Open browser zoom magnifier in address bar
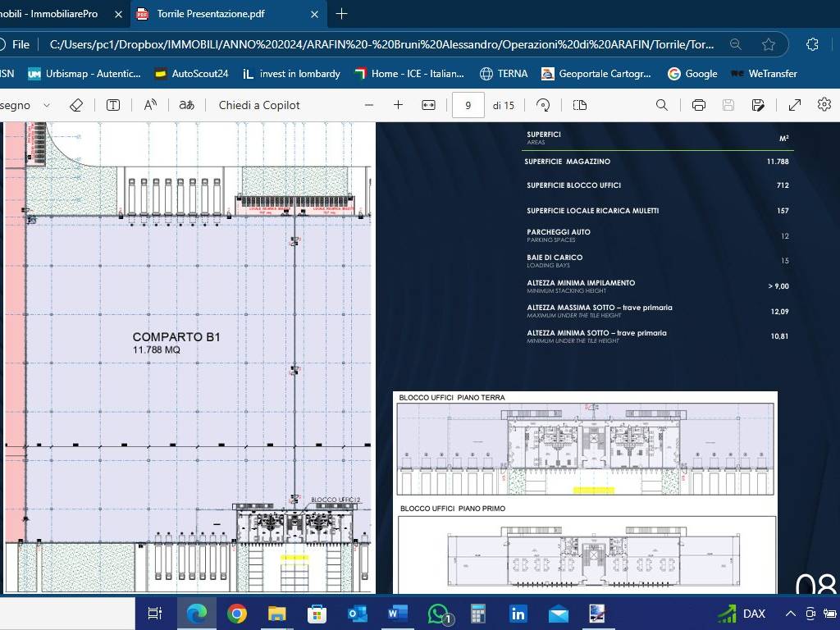This screenshot has height=630, width=840. coord(736,44)
